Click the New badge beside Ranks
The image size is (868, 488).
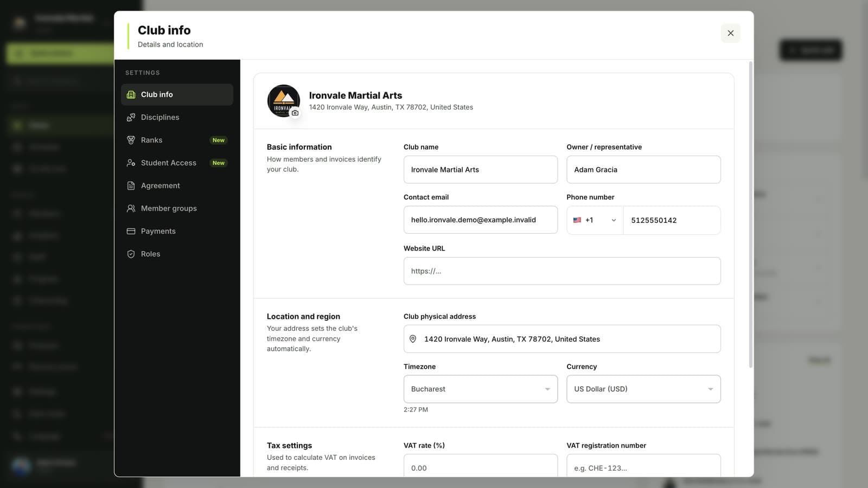219,140
